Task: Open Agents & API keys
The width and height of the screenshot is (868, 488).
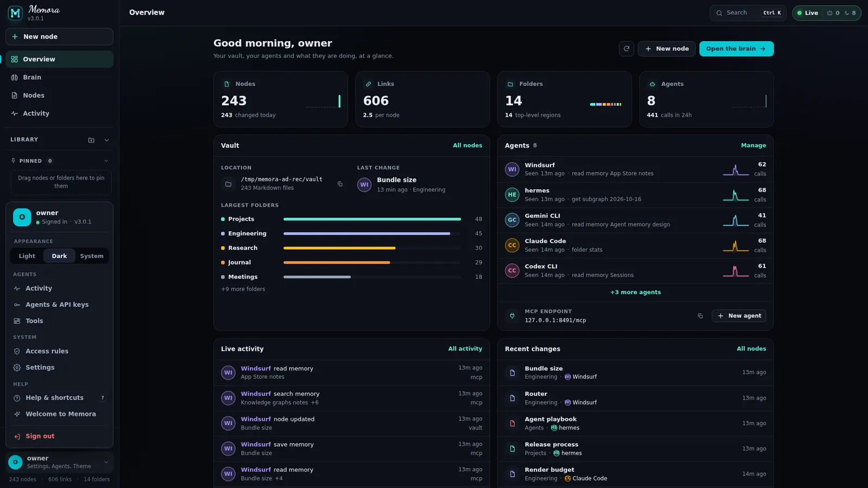Action: [x=60, y=305]
